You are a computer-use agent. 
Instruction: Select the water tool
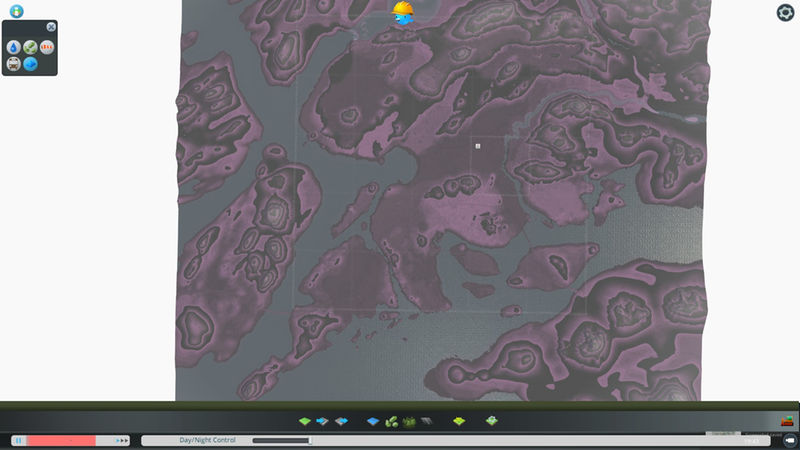pyautogui.click(x=373, y=421)
